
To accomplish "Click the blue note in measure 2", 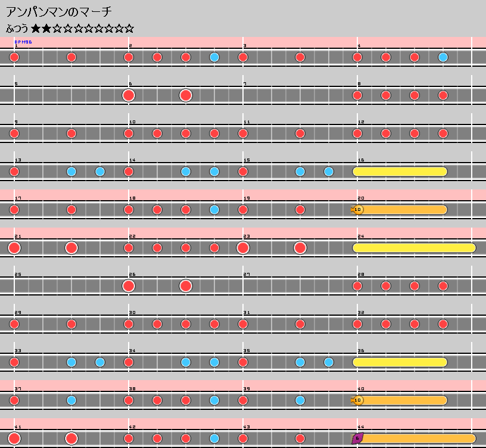I will [214, 57].
